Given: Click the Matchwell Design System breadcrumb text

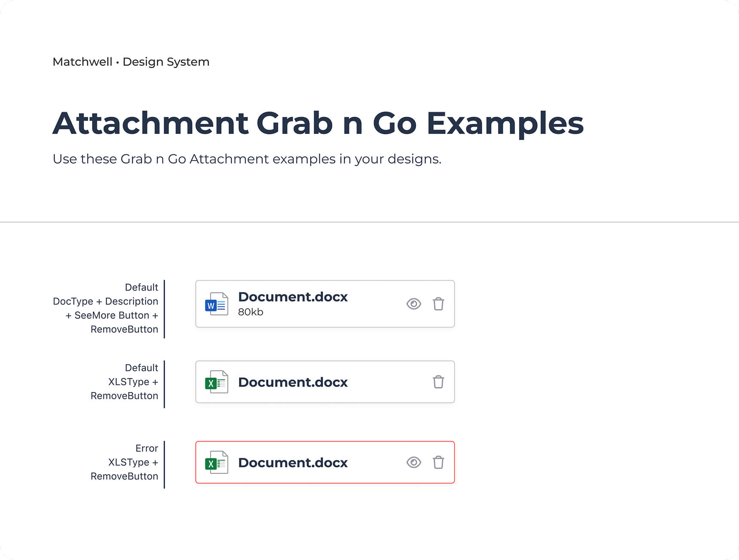Looking at the screenshot, I should (131, 62).
